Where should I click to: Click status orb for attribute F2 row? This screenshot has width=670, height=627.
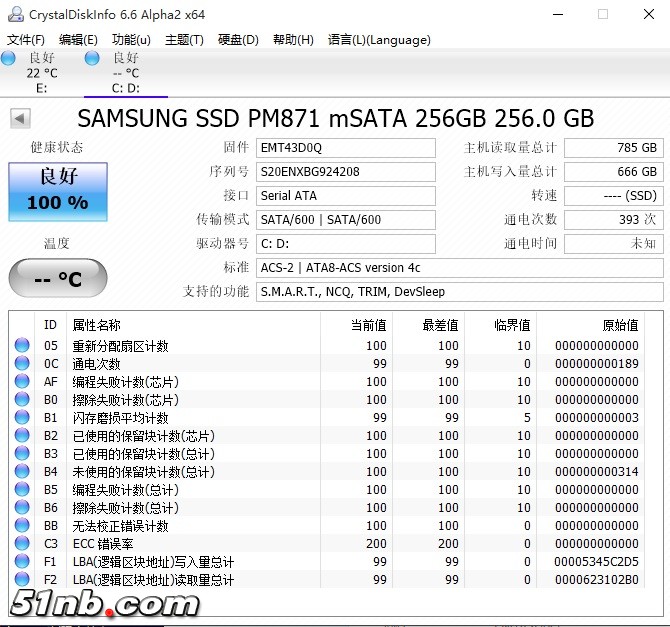22,580
